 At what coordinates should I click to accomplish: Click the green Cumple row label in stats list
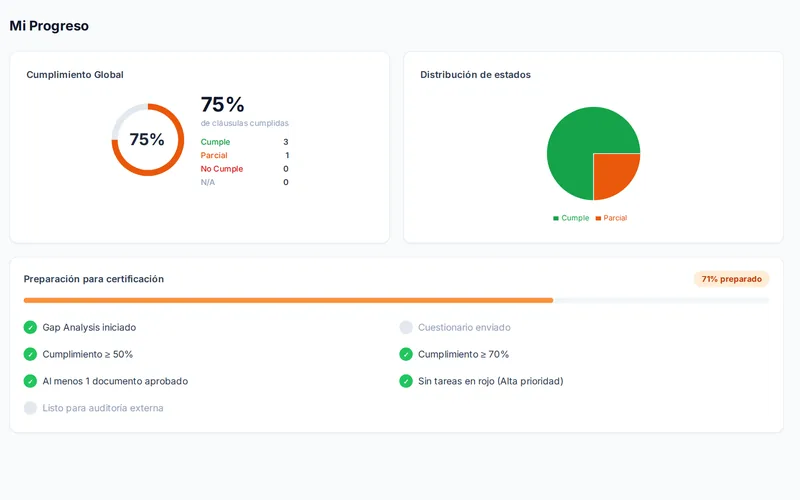(x=215, y=142)
